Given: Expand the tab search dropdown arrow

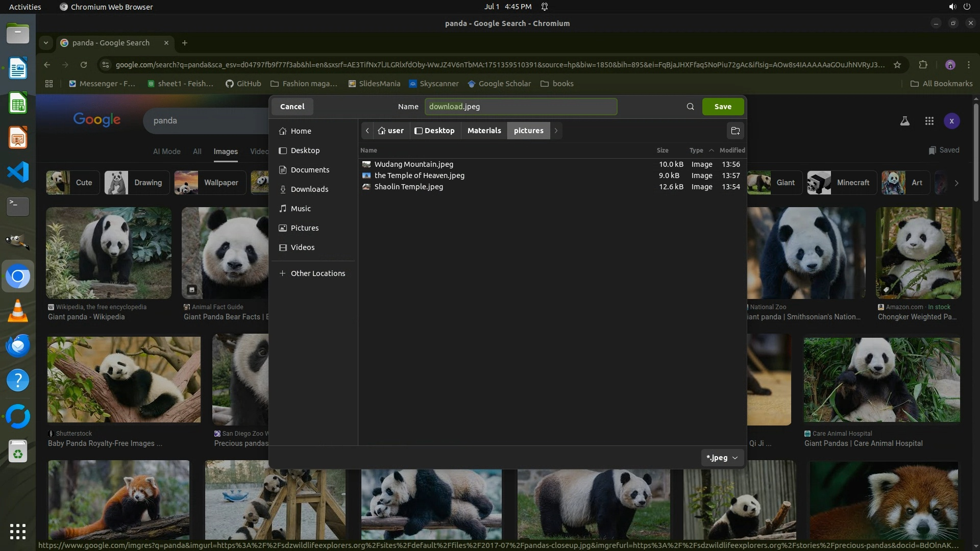Looking at the screenshot, I should pos(46,43).
